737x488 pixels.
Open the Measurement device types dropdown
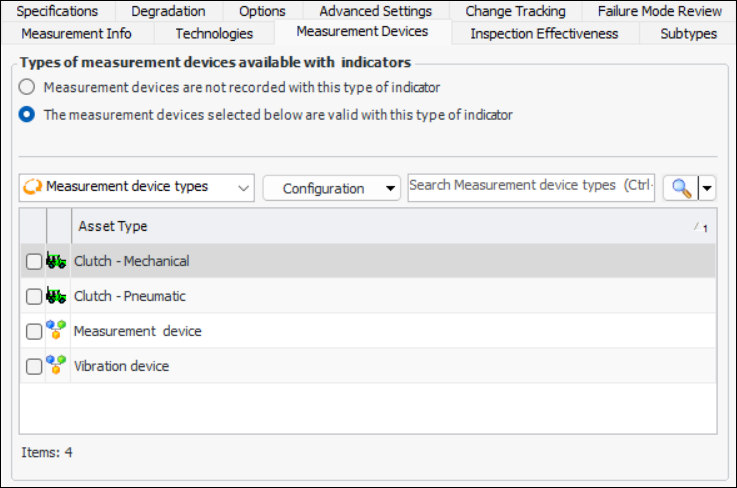[x=245, y=187]
